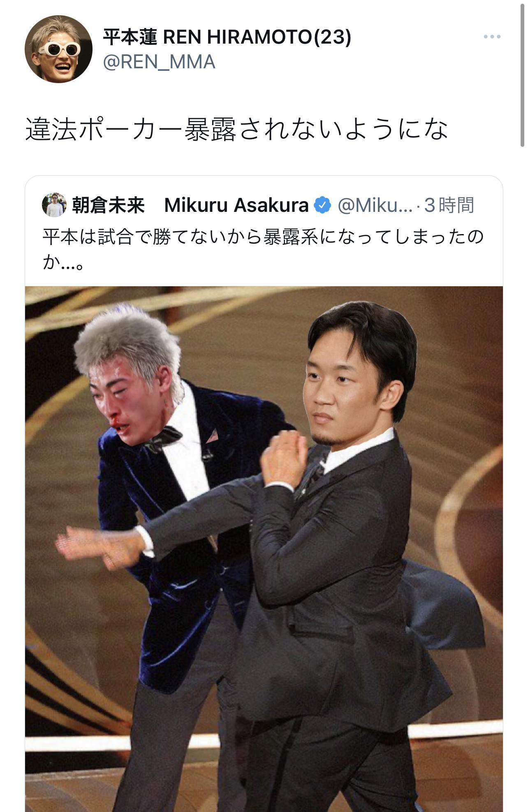The image size is (528, 812).
Task: Click the blue verified badge beside Mikuru Asakura
Action: [322, 205]
